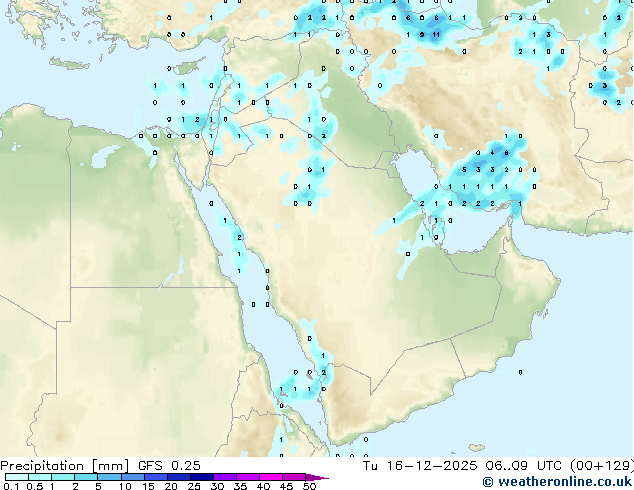Click the 0.1–0.5 mm legend swatch
This screenshot has width=634, height=490.
[17, 477]
